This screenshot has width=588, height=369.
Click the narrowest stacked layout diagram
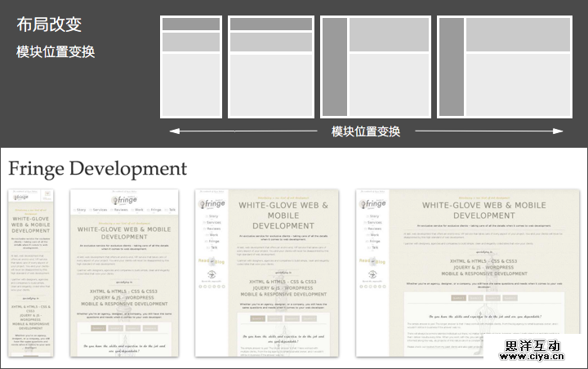point(191,67)
